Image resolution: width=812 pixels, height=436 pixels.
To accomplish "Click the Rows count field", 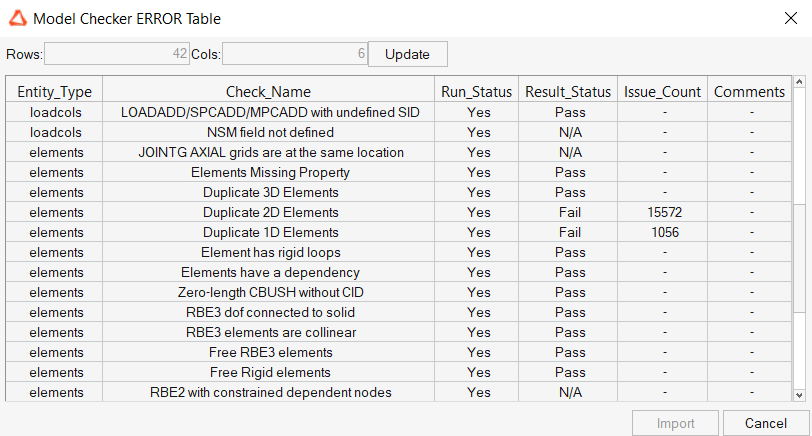I will click(x=117, y=54).
